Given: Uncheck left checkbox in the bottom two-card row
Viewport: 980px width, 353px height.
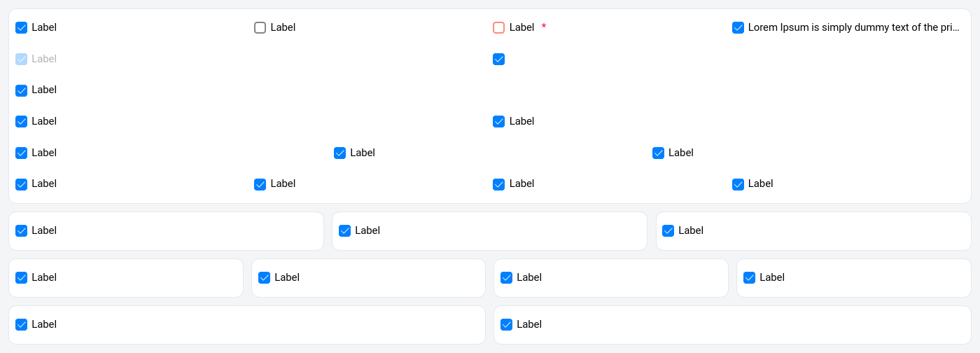Looking at the screenshot, I should pos(22,325).
